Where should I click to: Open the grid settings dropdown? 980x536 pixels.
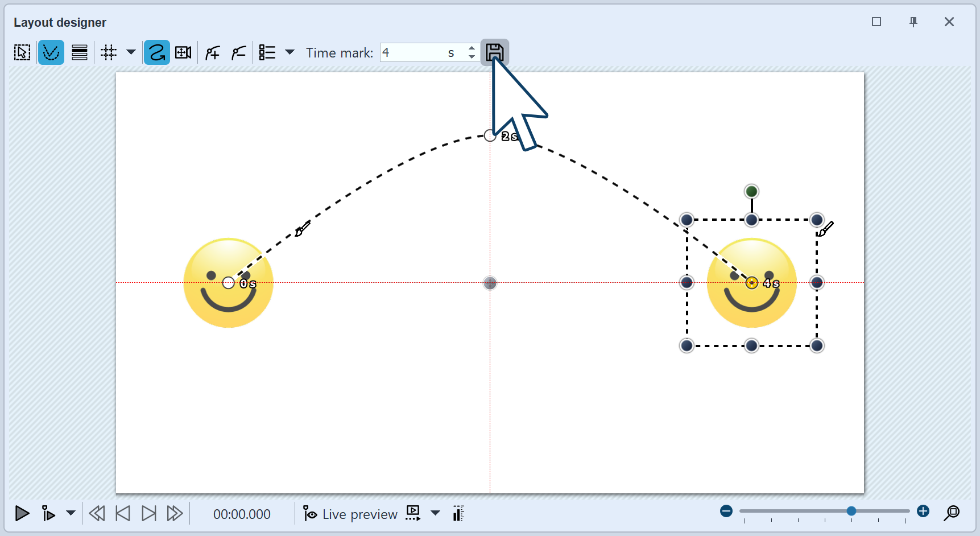[x=131, y=52]
